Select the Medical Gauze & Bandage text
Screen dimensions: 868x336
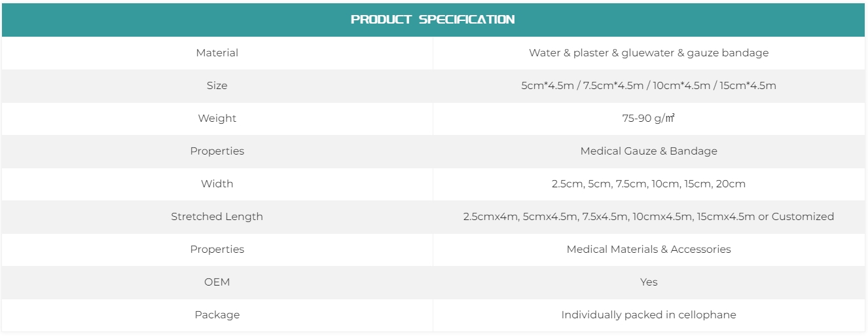648,151
